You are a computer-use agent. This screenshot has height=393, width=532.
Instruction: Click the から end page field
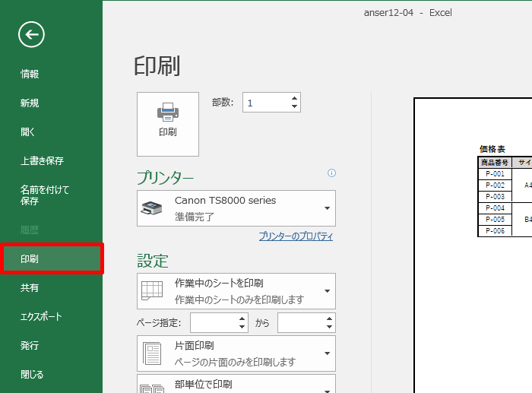[301, 323]
